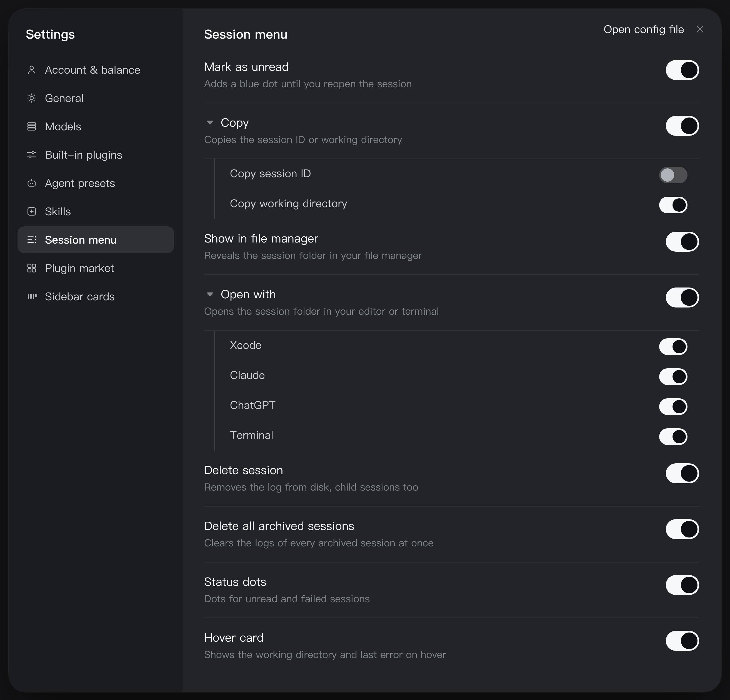Turn off Delete session

point(682,473)
